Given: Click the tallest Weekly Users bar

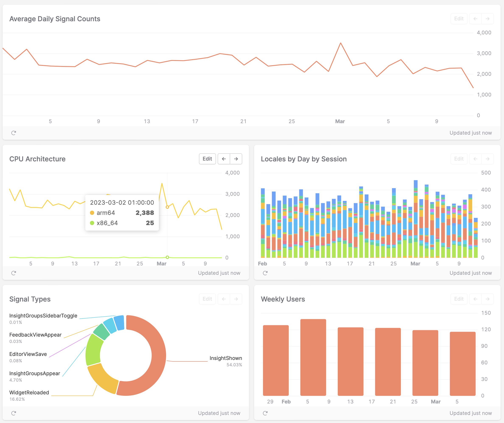Looking at the screenshot, I should (x=313, y=357).
